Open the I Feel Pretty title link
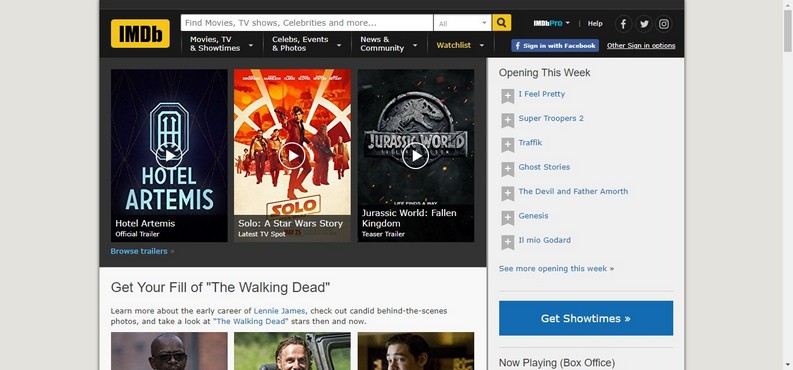This screenshot has height=370, width=793. click(x=542, y=94)
